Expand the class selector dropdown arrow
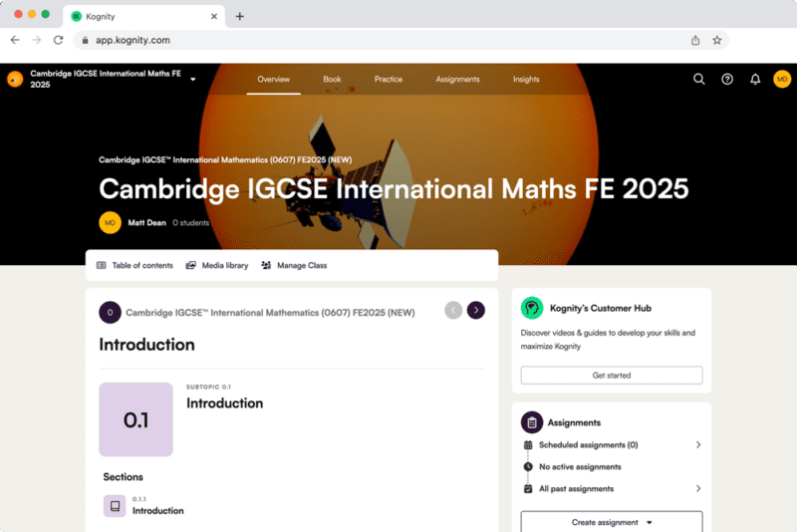797x532 pixels. pos(193,79)
